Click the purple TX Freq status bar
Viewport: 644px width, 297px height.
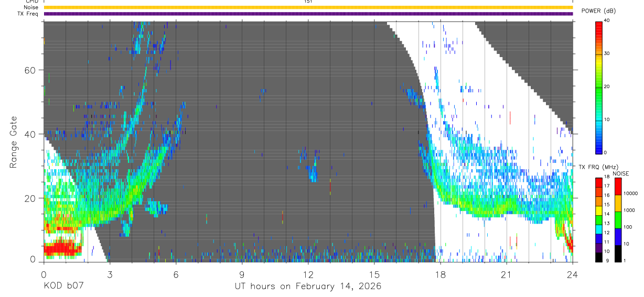coord(308,14)
